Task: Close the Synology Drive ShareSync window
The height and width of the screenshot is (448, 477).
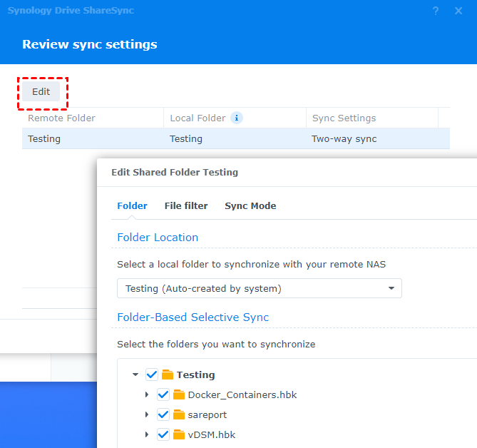Action: (458, 11)
